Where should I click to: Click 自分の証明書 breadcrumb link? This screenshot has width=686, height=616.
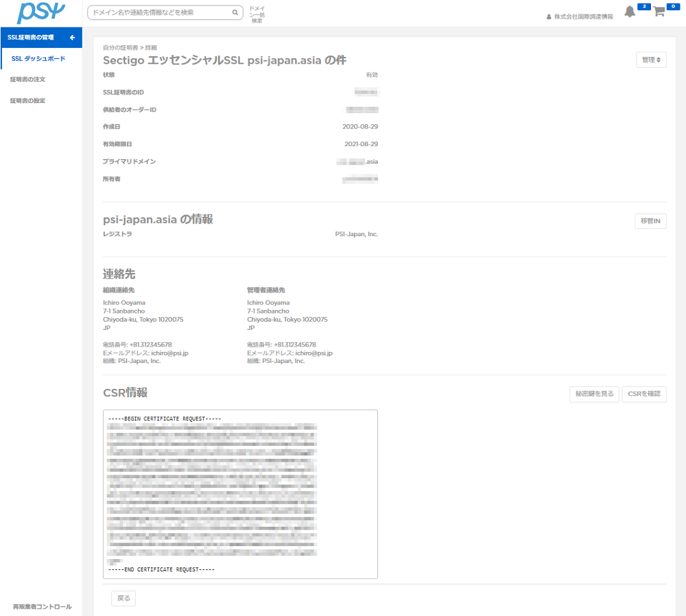120,48
